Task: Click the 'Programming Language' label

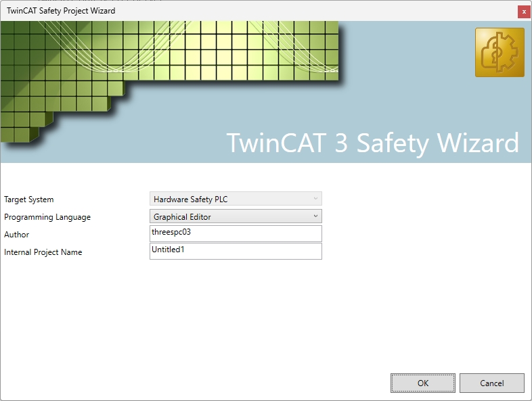Action: coord(47,217)
